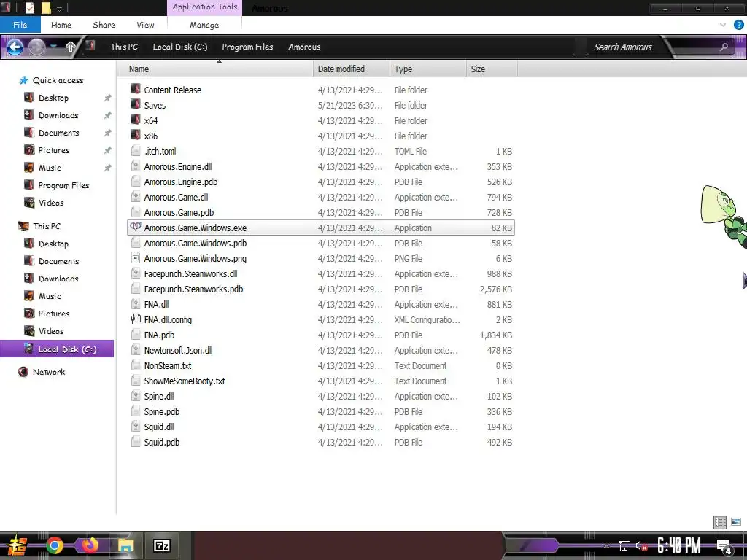The width and height of the screenshot is (747, 560).
Task: Open Network in navigation pane
Action: (x=49, y=372)
